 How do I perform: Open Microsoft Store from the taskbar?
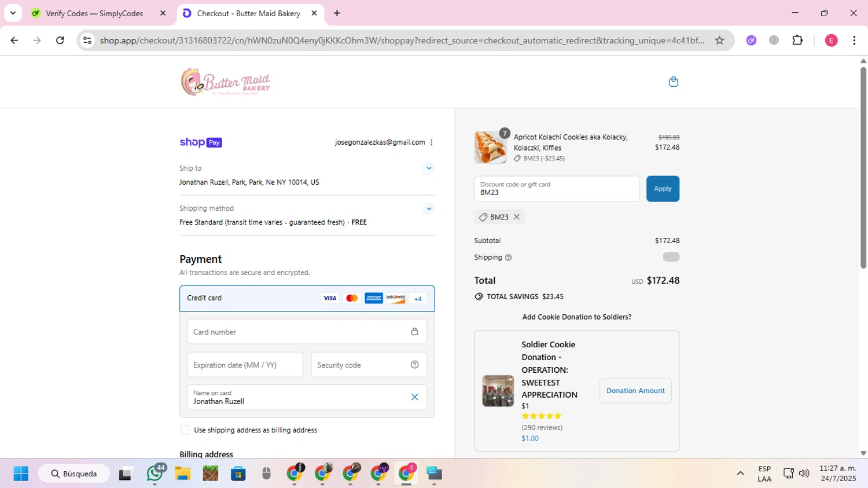coord(238,474)
